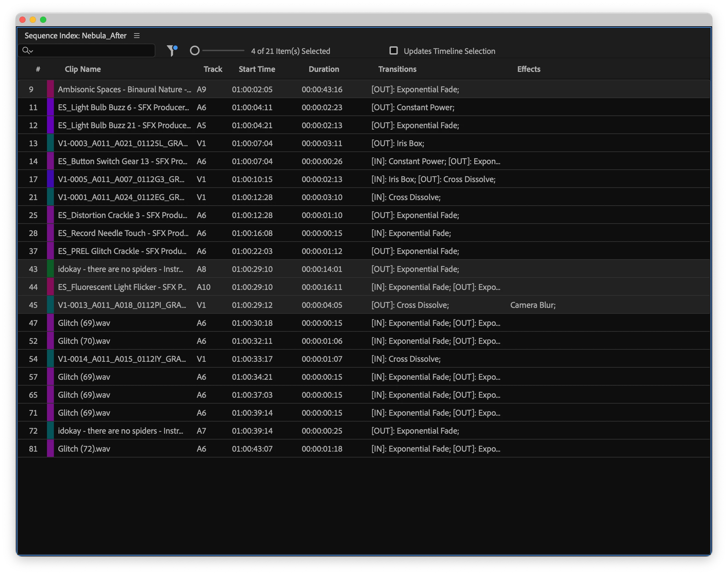Click the blue label swatch on row 17

click(50, 179)
